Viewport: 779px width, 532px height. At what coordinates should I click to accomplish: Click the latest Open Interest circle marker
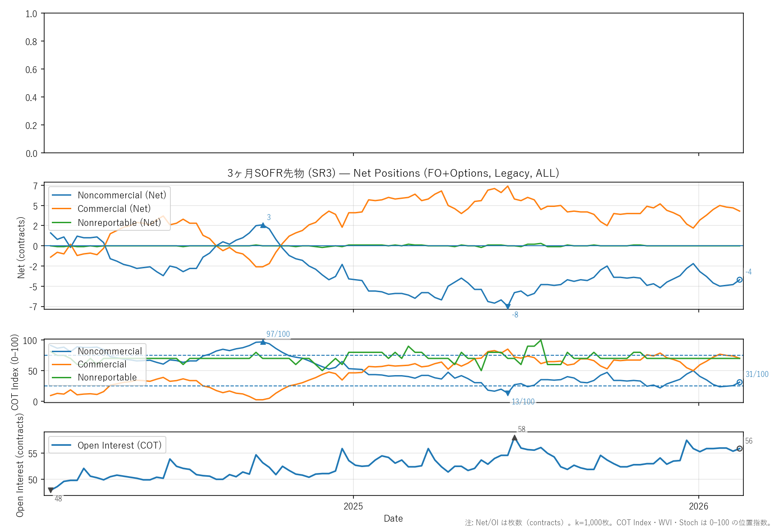(739, 449)
